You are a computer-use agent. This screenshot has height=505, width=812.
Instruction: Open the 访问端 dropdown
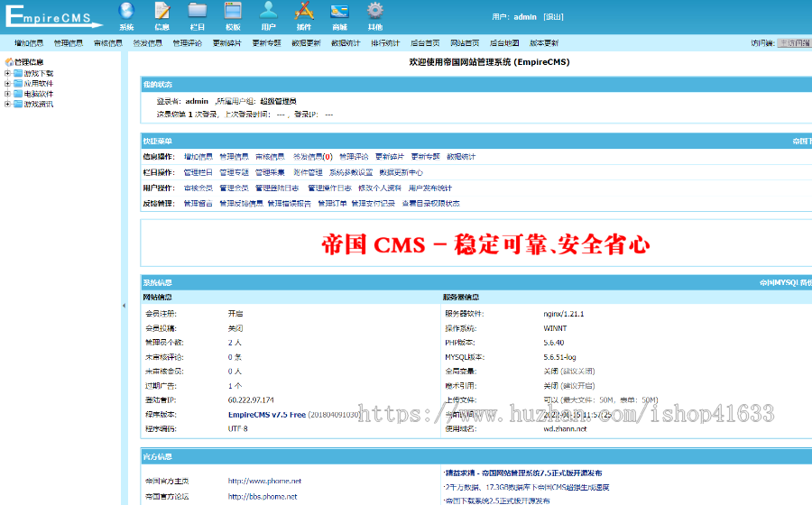point(794,43)
